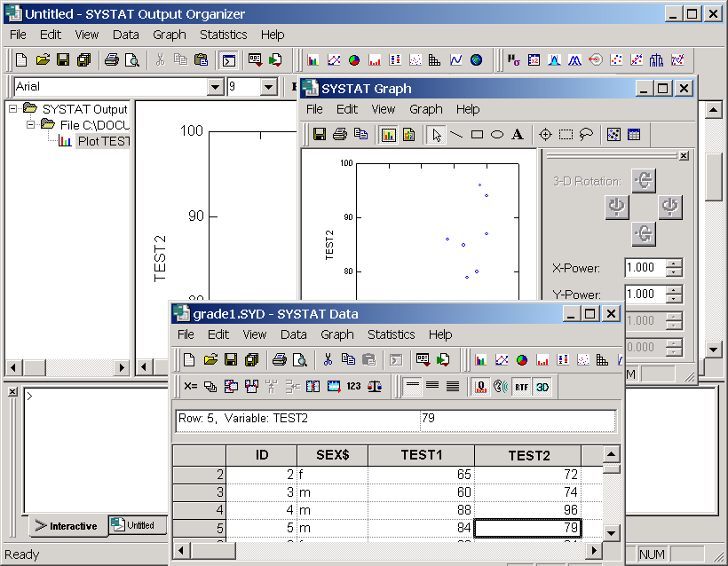
Task: Select the text annotation A tool in Graph
Action: coord(518,135)
